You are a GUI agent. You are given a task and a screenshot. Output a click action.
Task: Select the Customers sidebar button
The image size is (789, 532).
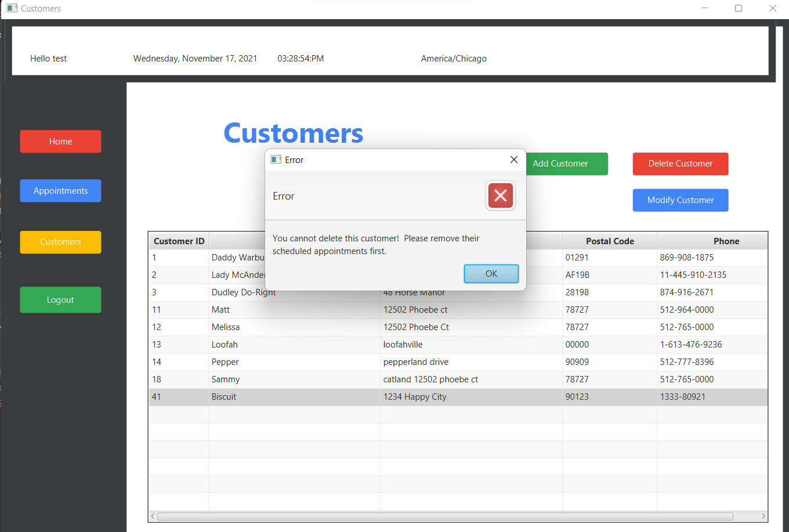pos(60,242)
